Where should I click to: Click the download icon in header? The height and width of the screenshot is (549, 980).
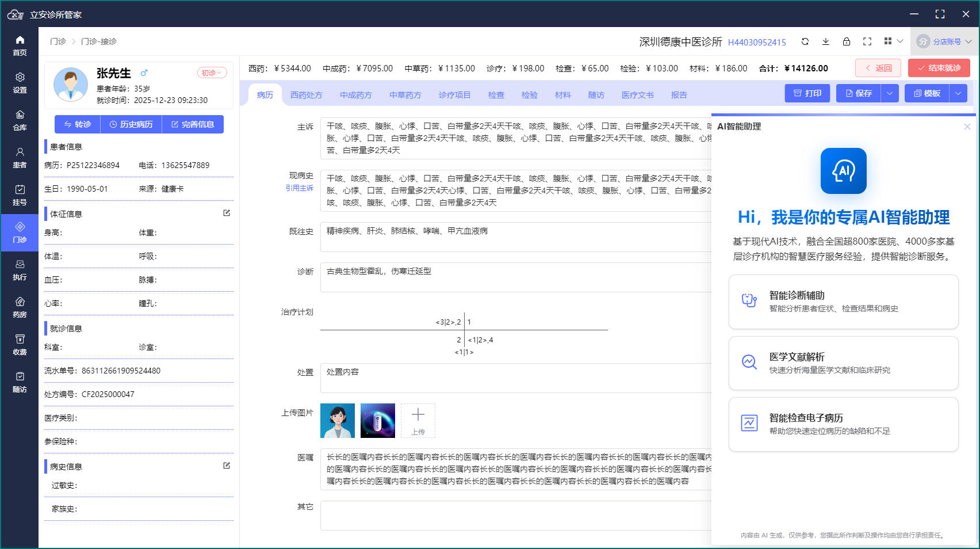tap(826, 41)
